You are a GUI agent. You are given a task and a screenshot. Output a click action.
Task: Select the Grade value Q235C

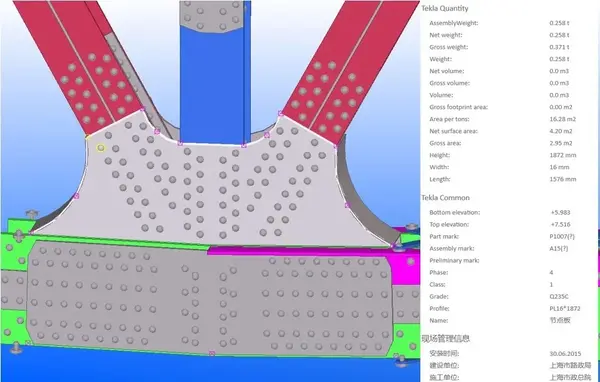559,296
